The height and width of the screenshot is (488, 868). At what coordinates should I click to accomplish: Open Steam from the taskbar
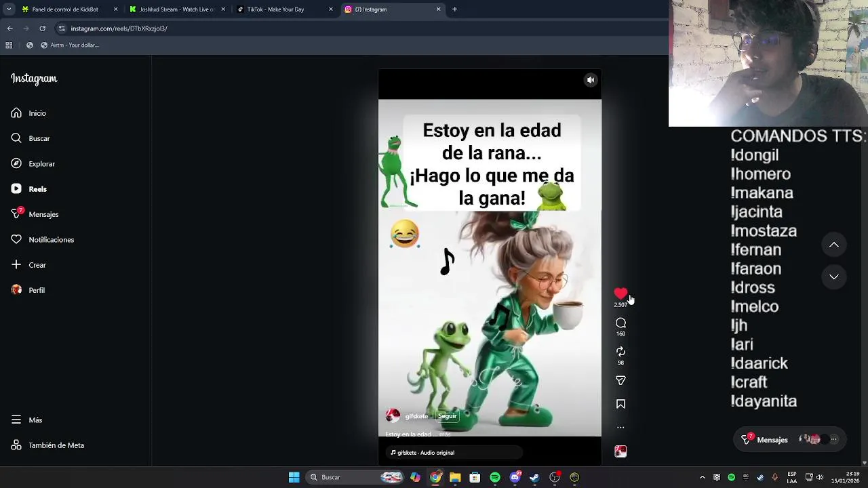pos(534,477)
